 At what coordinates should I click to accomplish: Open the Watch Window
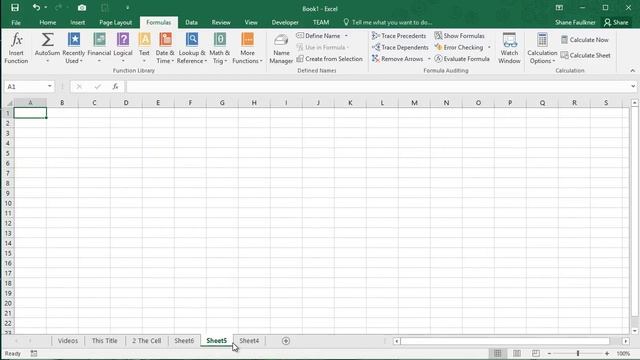click(509, 48)
